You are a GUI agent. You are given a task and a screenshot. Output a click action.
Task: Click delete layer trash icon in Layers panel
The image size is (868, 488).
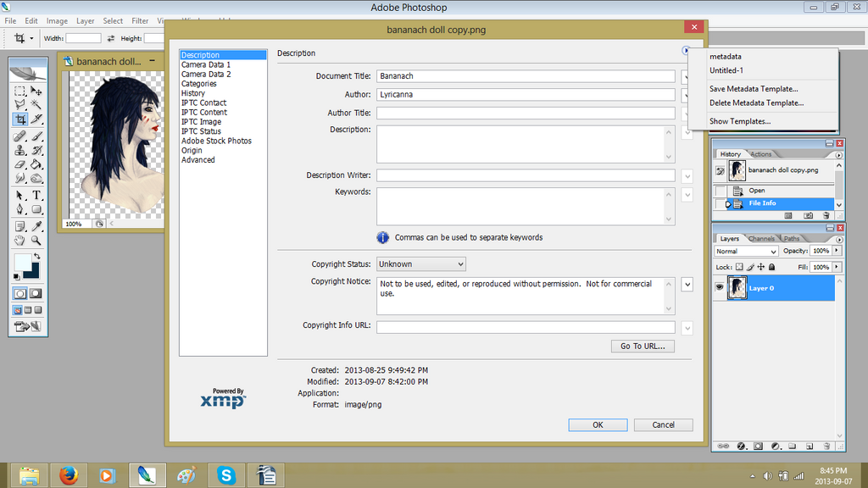[x=826, y=446]
